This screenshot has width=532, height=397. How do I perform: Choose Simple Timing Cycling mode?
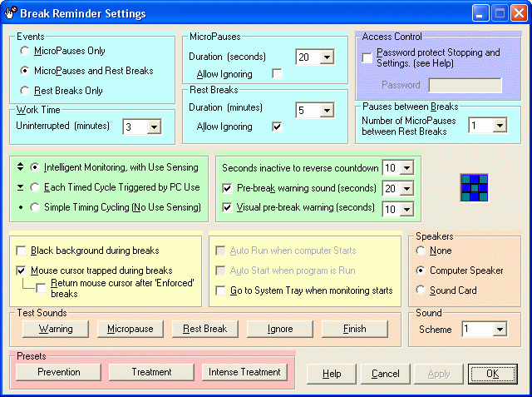pos(35,207)
